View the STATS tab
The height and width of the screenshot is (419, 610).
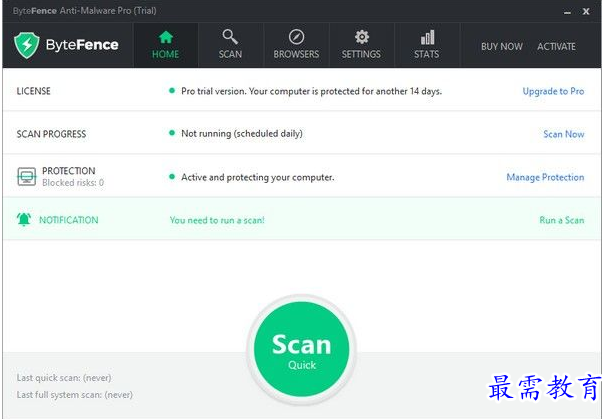pyautogui.click(x=427, y=45)
